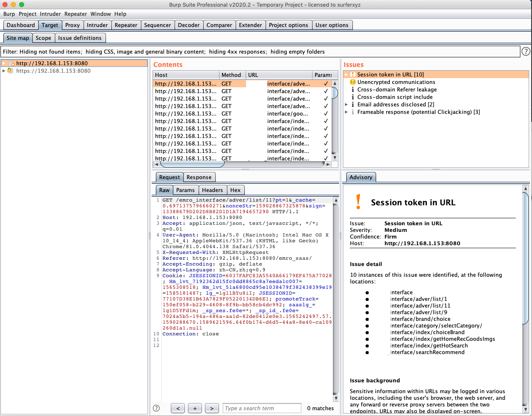Viewport: 532px width, 416px height.
Task: Click the help question mark icon beside the filter bar
Action: click(x=526, y=52)
